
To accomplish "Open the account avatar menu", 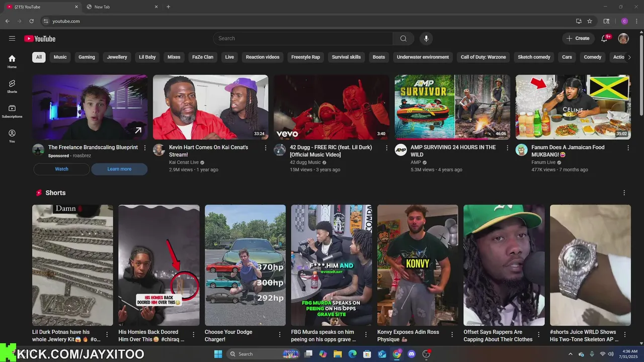I will pos(623,38).
